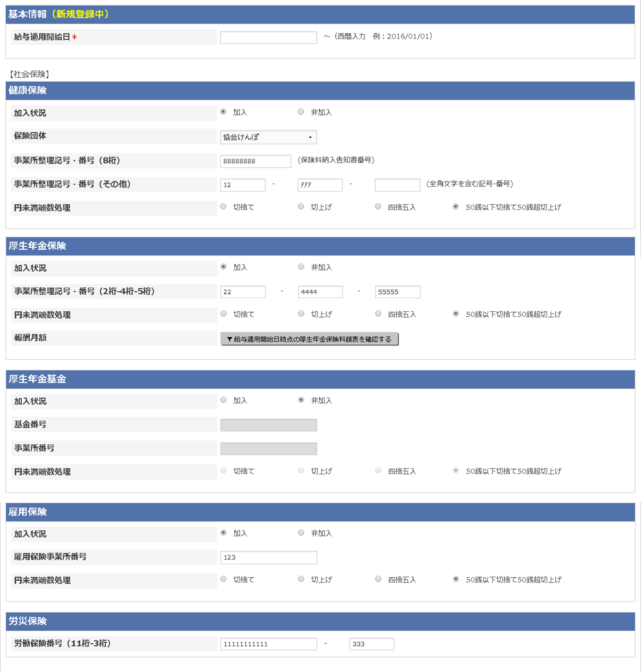Screen dimensions: 641x672
Task: Open the 保険団体 dropdown showing 協会けんぽ
Action: pos(268,137)
